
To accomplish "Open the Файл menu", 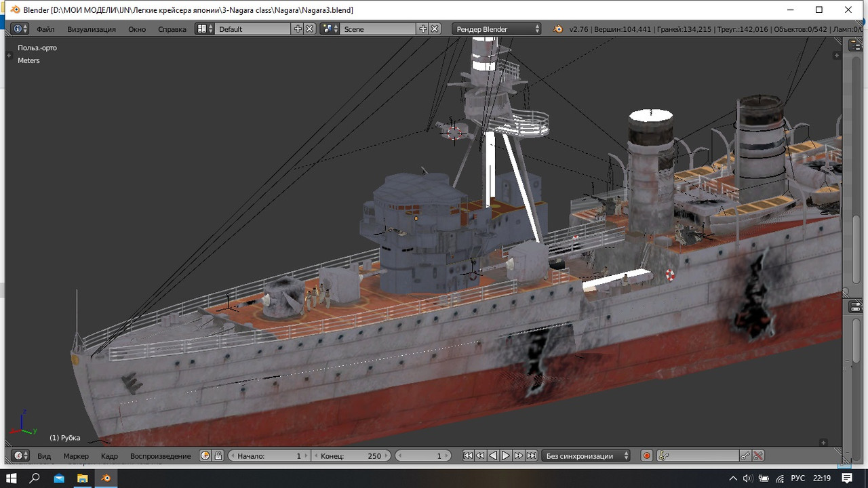I will pos(45,29).
